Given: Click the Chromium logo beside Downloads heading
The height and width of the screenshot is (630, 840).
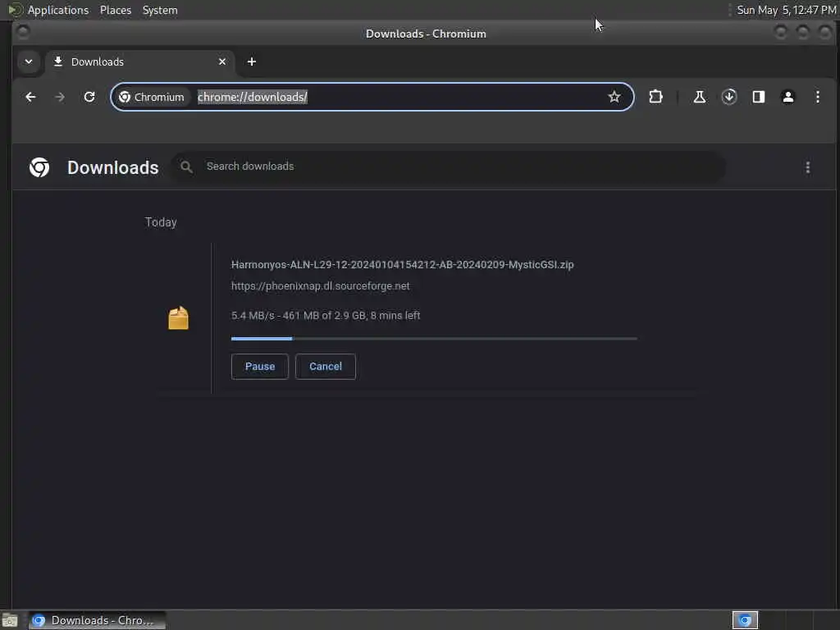Looking at the screenshot, I should [x=39, y=167].
